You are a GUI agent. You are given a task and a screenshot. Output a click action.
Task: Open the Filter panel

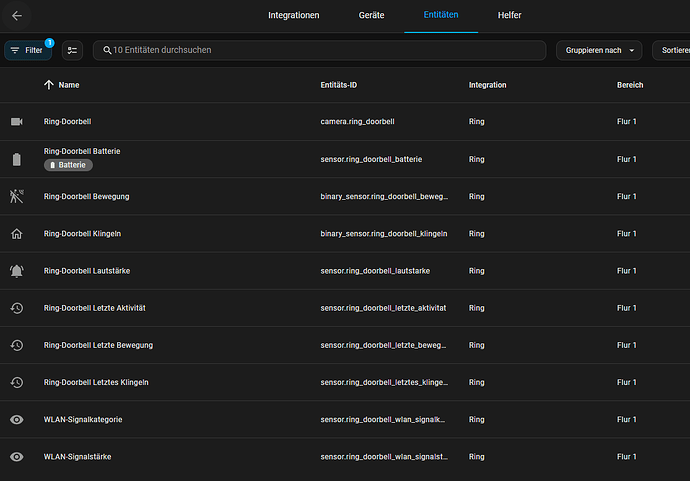[x=28, y=50]
